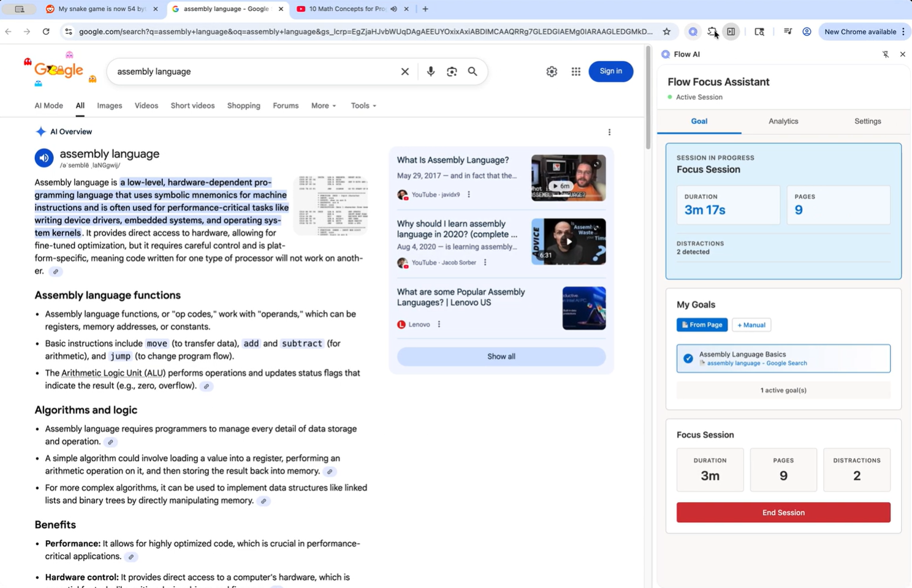Click the From Page goal button

click(x=702, y=325)
